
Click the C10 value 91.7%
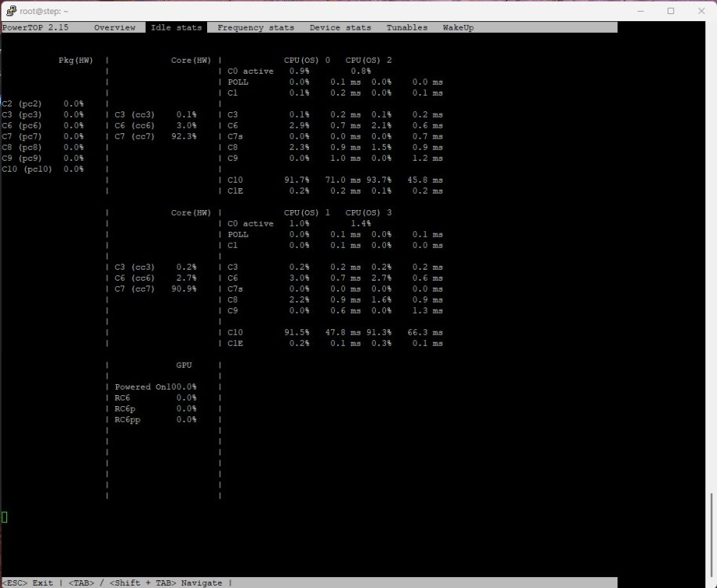(297, 180)
